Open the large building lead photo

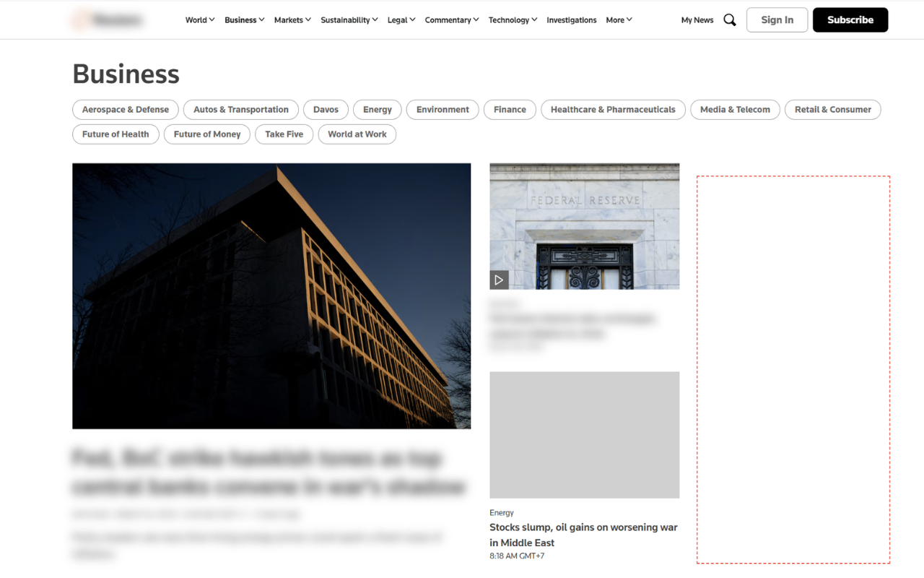(x=271, y=296)
